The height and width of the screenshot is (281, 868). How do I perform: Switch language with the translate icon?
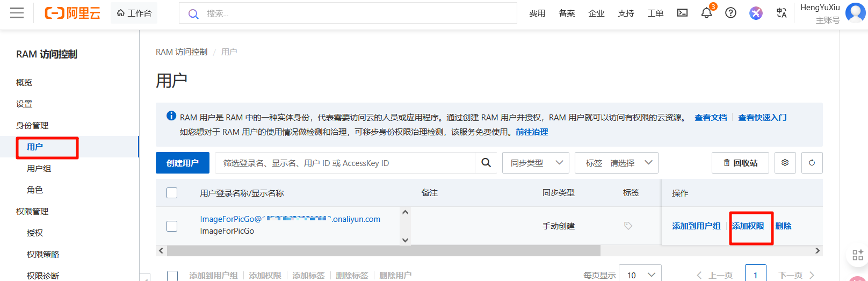point(782,13)
